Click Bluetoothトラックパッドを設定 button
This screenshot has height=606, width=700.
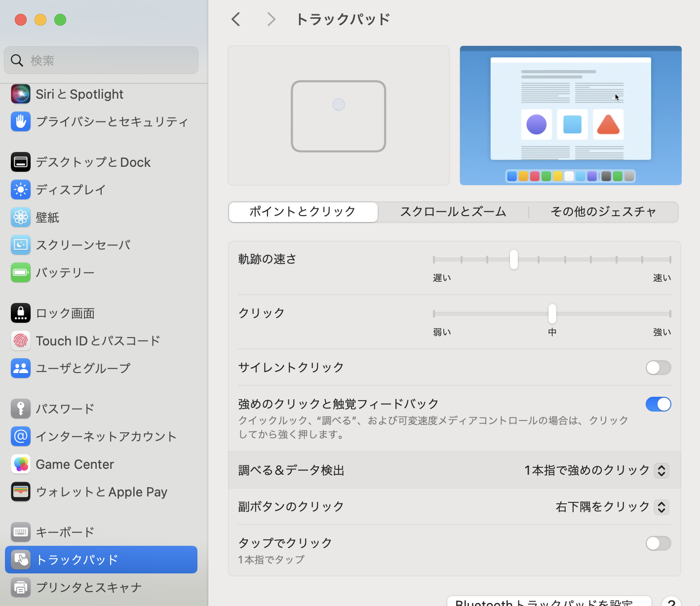[x=548, y=601]
